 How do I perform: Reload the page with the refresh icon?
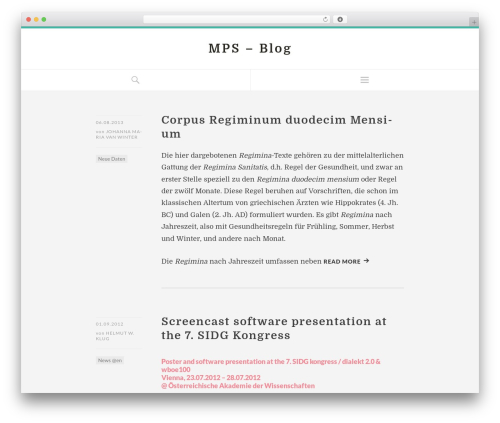pos(325,19)
